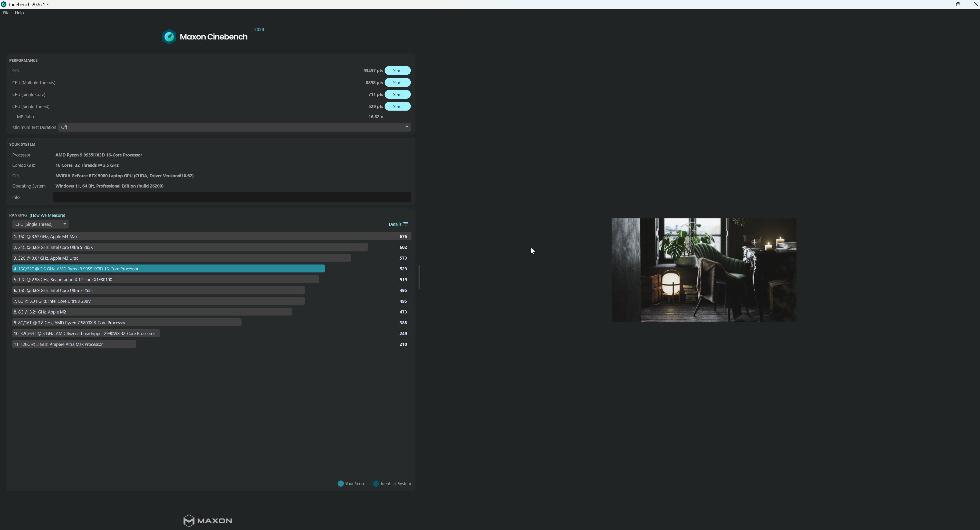
Task: Click the NVIDIA GeForce RTX 5080 GPU text
Action: tap(124, 176)
